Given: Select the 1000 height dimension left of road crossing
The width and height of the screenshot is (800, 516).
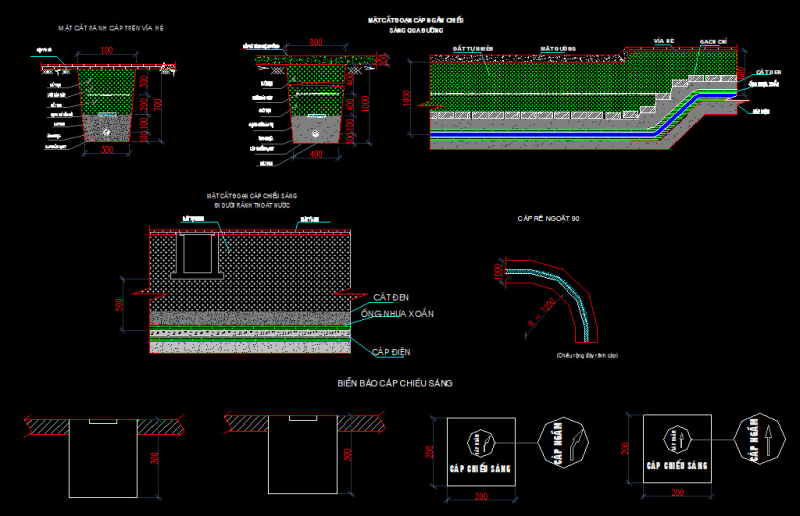Looking at the screenshot, I should click(407, 97).
